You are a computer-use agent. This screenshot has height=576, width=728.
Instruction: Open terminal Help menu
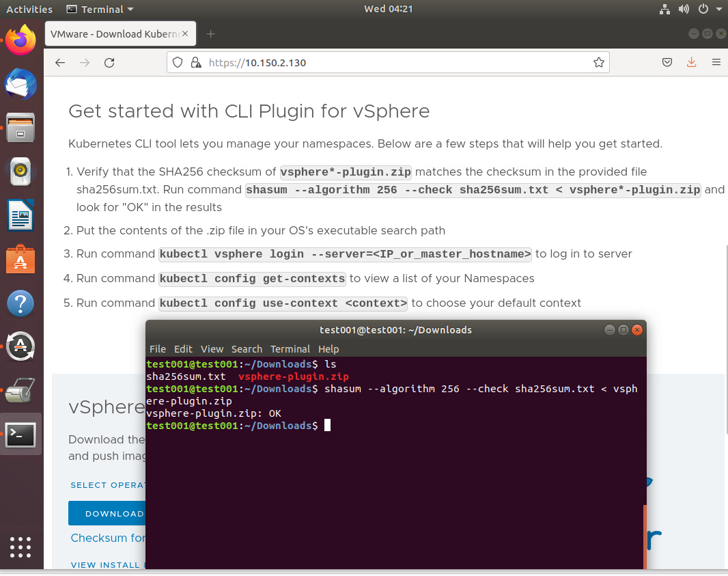[x=328, y=349]
